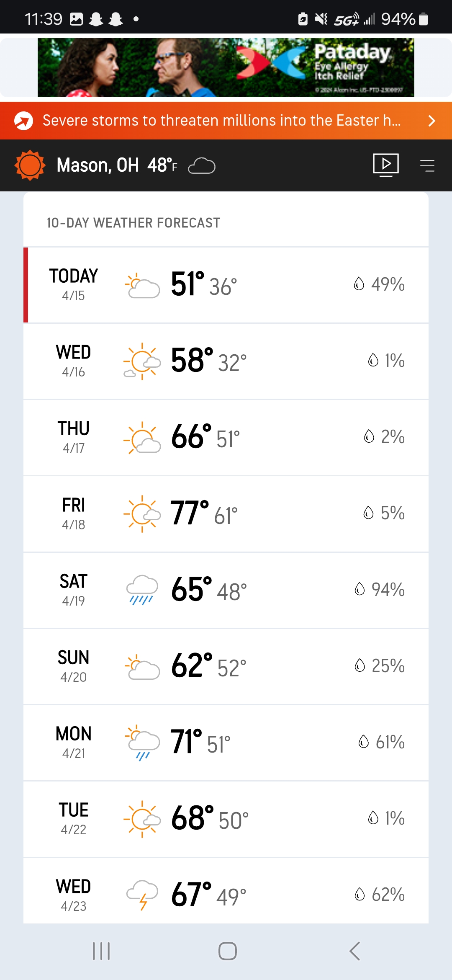452x980 pixels.
Task: Tap the Android back navigation button
Action: pyautogui.click(x=355, y=951)
